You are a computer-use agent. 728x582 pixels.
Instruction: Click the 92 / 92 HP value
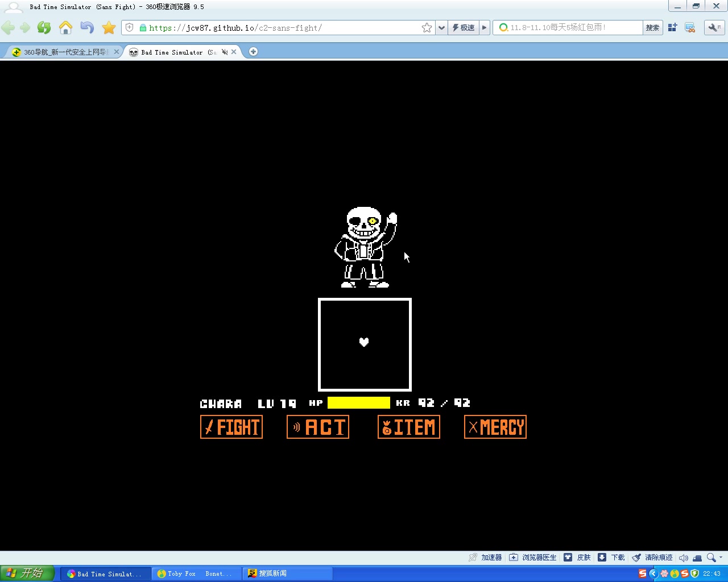coord(444,403)
